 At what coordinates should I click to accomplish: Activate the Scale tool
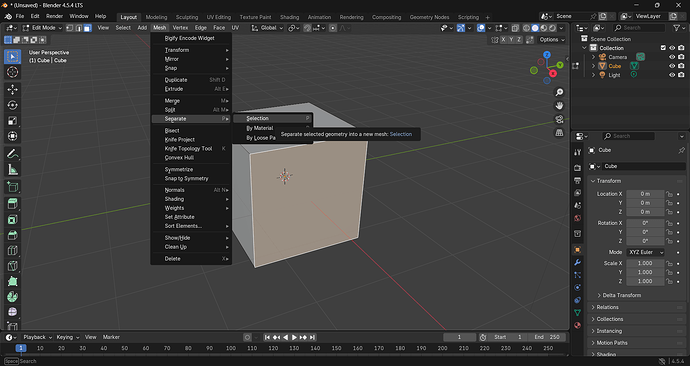pyautogui.click(x=12, y=121)
